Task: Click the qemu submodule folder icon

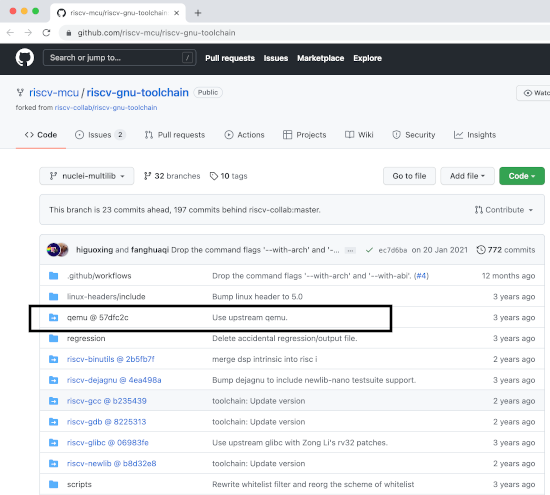Action: tap(54, 317)
